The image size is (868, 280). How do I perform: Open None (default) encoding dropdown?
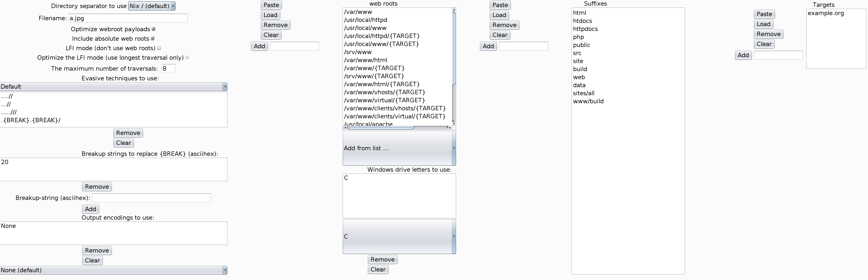[x=114, y=270]
